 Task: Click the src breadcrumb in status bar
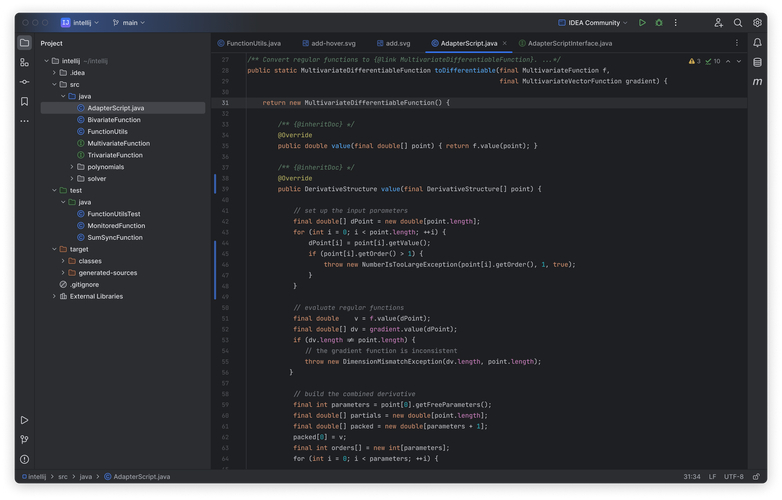pos(62,477)
